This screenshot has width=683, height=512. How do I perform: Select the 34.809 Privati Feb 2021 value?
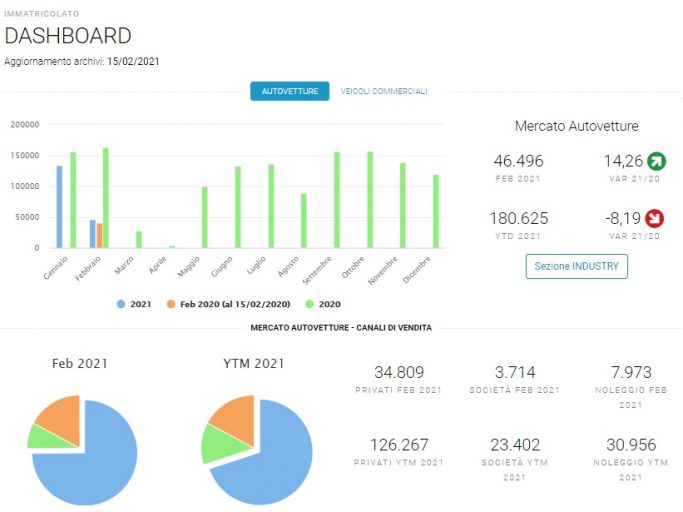399,372
